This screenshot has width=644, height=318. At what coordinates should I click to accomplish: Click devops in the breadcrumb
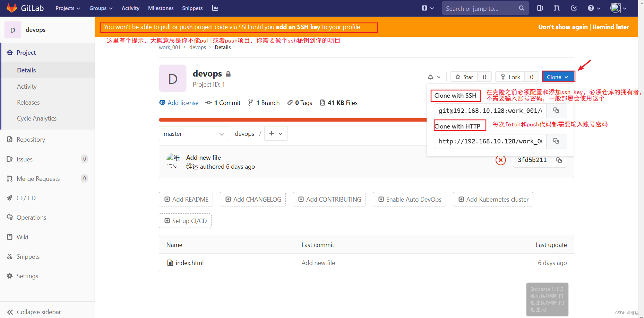pyautogui.click(x=198, y=47)
